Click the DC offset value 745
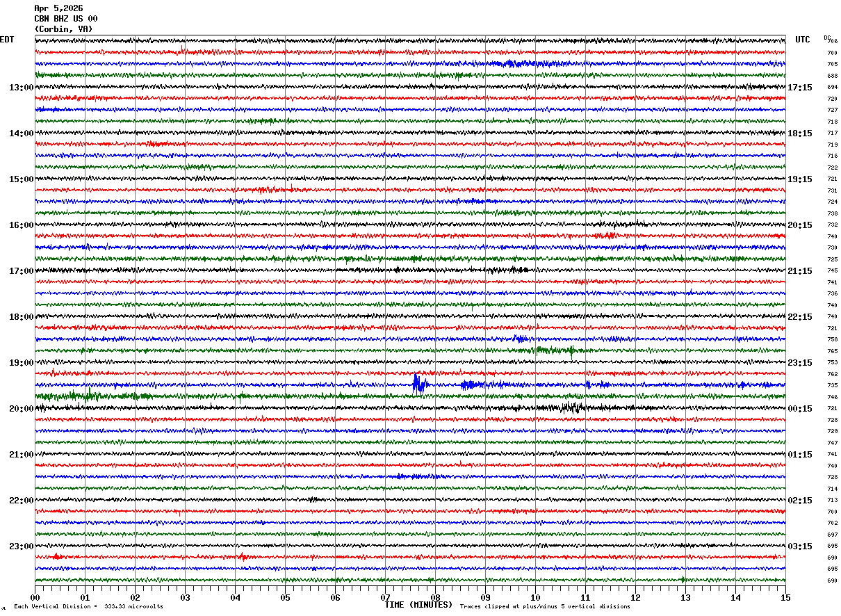 point(832,271)
